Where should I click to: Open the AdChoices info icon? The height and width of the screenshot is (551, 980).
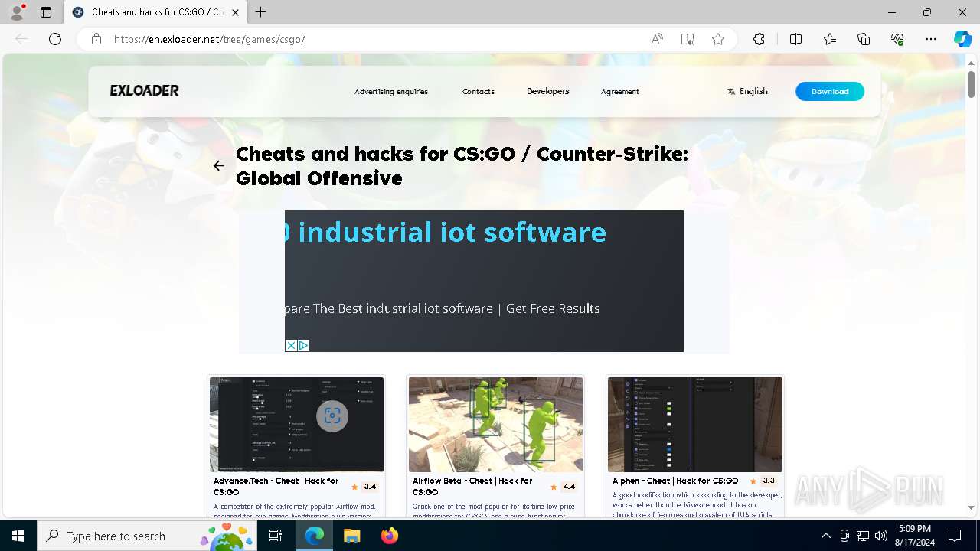coord(303,345)
